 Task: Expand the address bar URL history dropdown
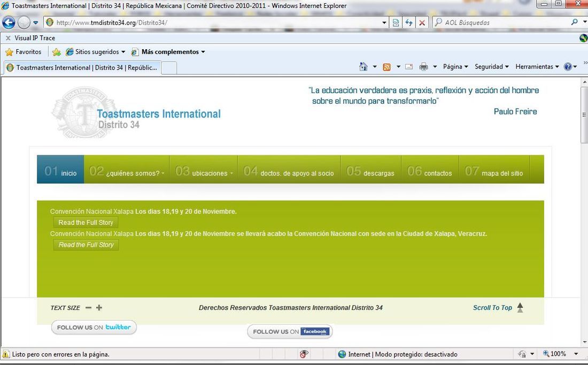(384, 22)
